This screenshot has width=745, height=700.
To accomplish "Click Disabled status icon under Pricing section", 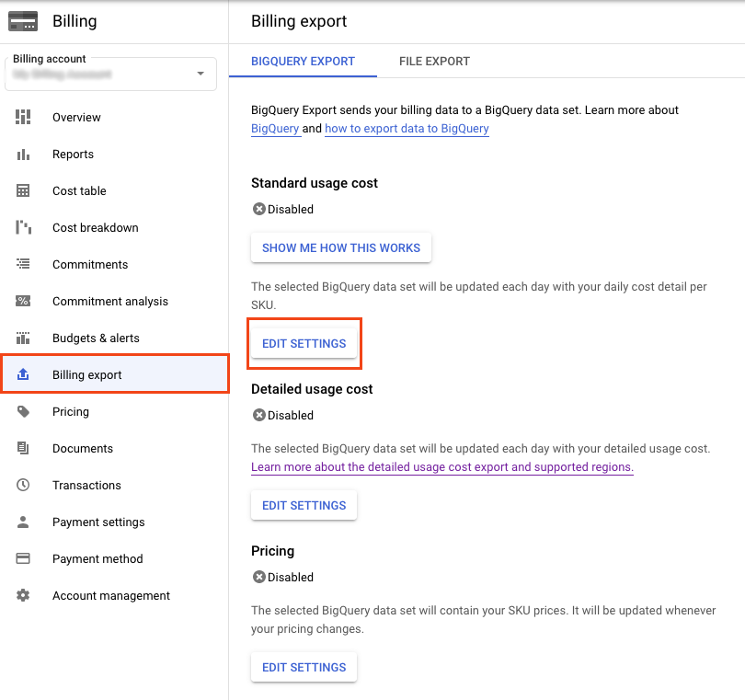I will (x=259, y=577).
